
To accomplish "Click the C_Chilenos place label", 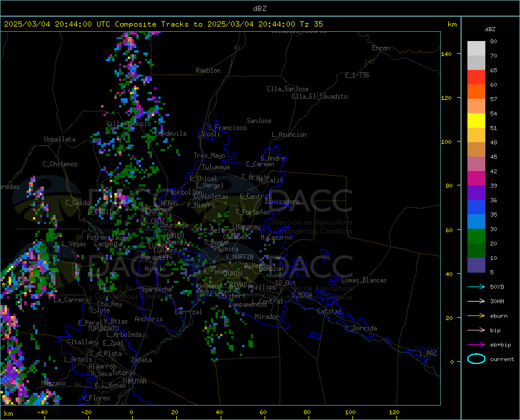I will pos(60,164).
